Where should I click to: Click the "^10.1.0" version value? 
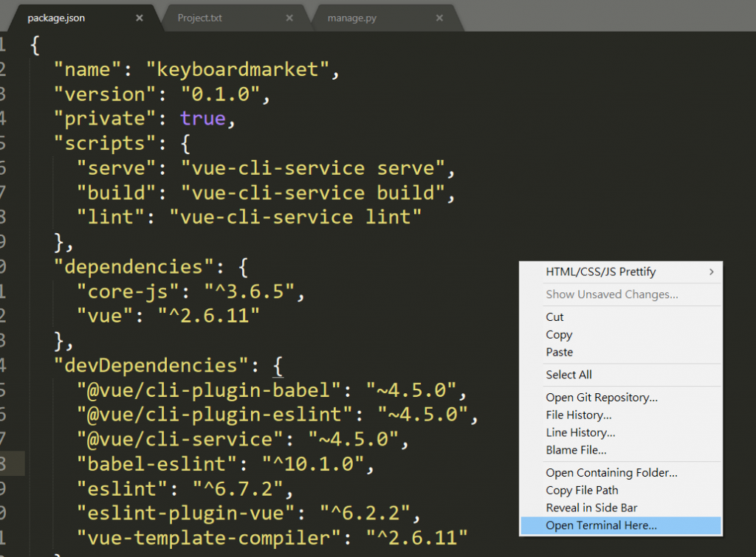click(x=312, y=464)
